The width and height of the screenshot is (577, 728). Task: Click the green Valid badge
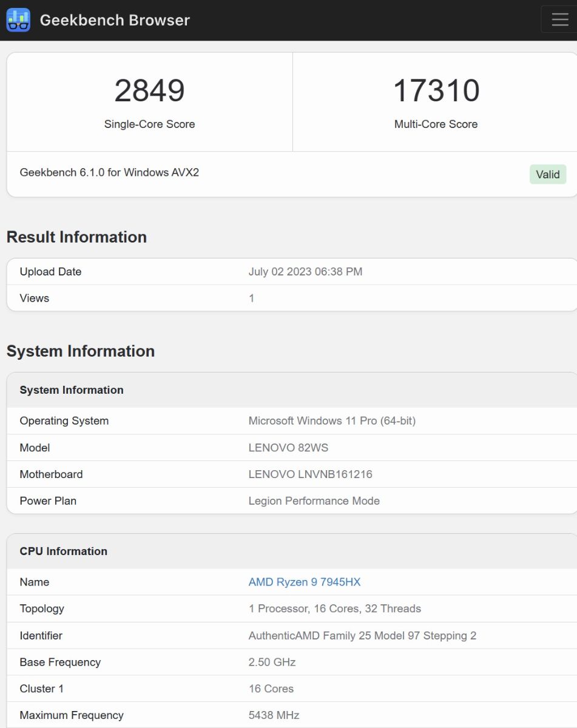click(x=547, y=174)
